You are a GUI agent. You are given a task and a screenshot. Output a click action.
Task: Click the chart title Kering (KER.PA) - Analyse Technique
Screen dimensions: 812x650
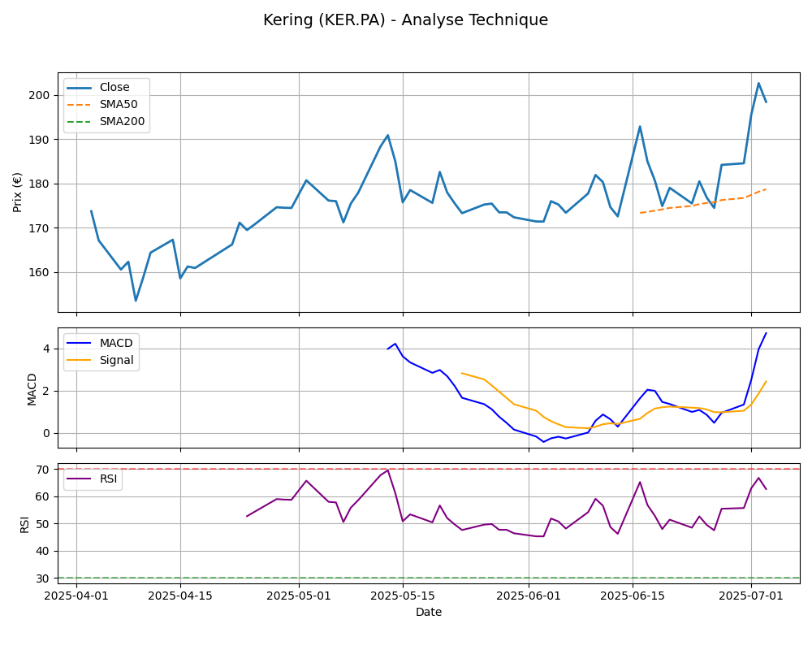pos(405,19)
